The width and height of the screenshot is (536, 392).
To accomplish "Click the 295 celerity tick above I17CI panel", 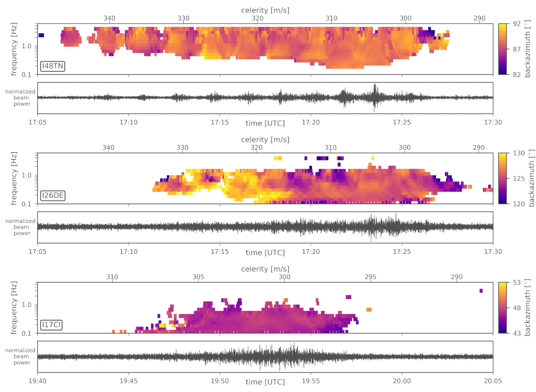I will click(371, 277).
